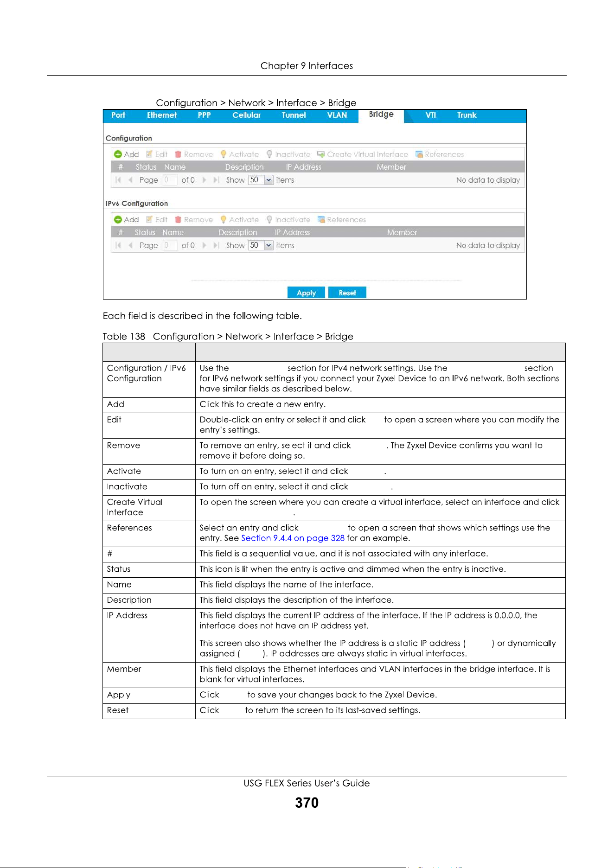This screenshot has width=614, height=868.
Task: Click the active Bridge tab
Action: click(381, 115)
